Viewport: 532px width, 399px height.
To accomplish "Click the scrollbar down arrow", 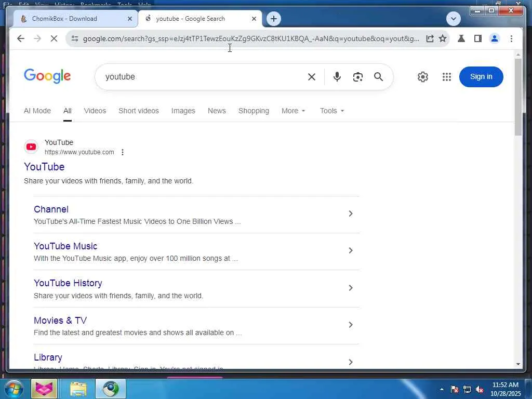I will point(518,364).
